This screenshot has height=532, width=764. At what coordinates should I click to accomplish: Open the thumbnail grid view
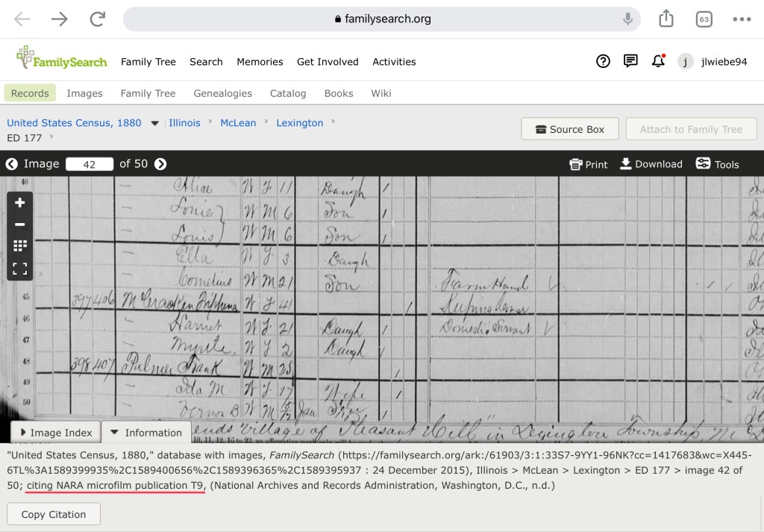(x=20, y=245)
